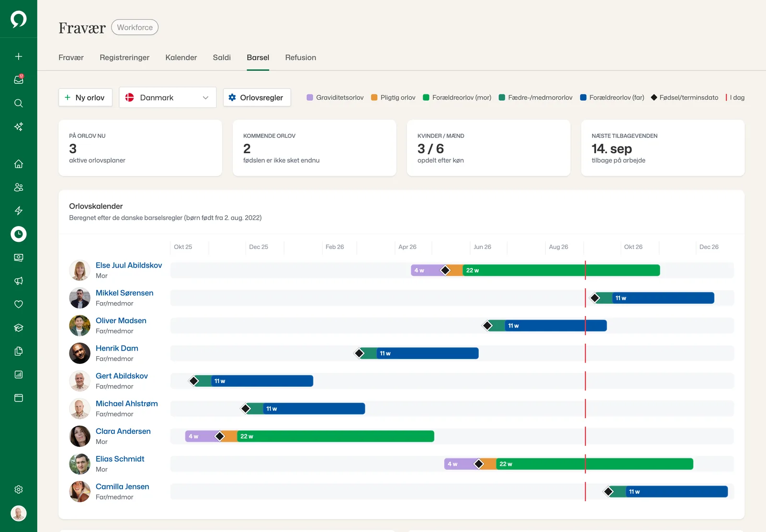This screenshot has height=532, width=766.
Task: Open the settings gear in sidebar
Action: click(19, 489)
